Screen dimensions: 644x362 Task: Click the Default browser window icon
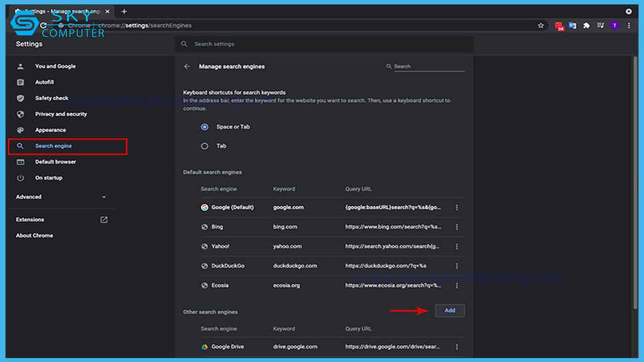[x=21, y=162]
